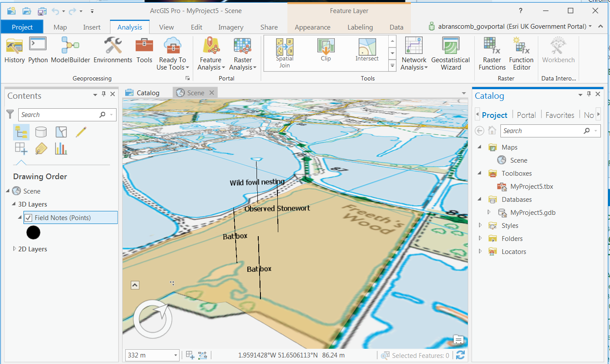Run the Spatial Join tool
This screenshot has height=364, width=610.
coord(285,53)
